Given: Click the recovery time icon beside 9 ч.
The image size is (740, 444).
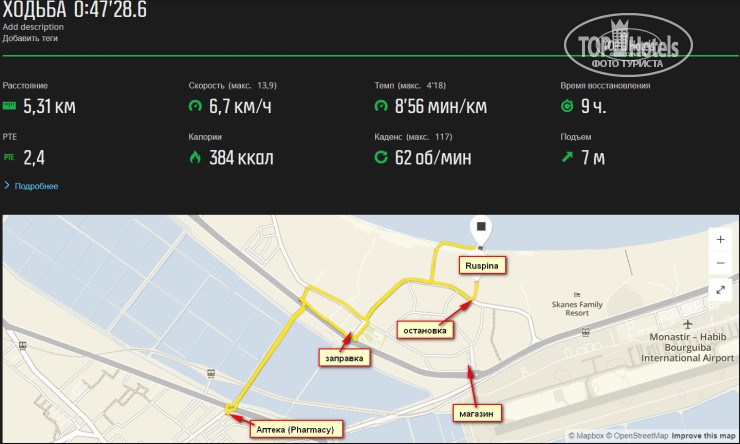Looking at the screenshot, I should click(x=567, y=105).
